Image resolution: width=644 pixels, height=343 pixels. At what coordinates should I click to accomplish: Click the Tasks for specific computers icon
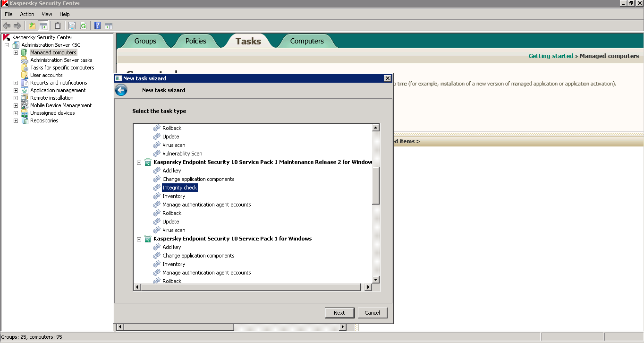(25, 68)
